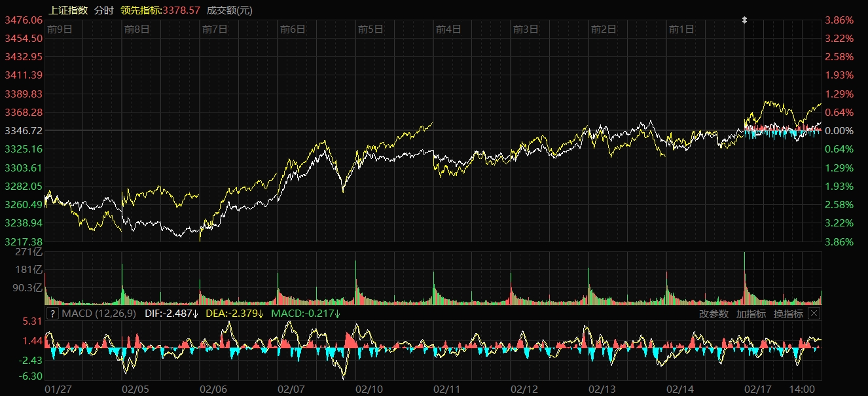
Task: Close the MACD indicator panel
Action: coord(814,314)
